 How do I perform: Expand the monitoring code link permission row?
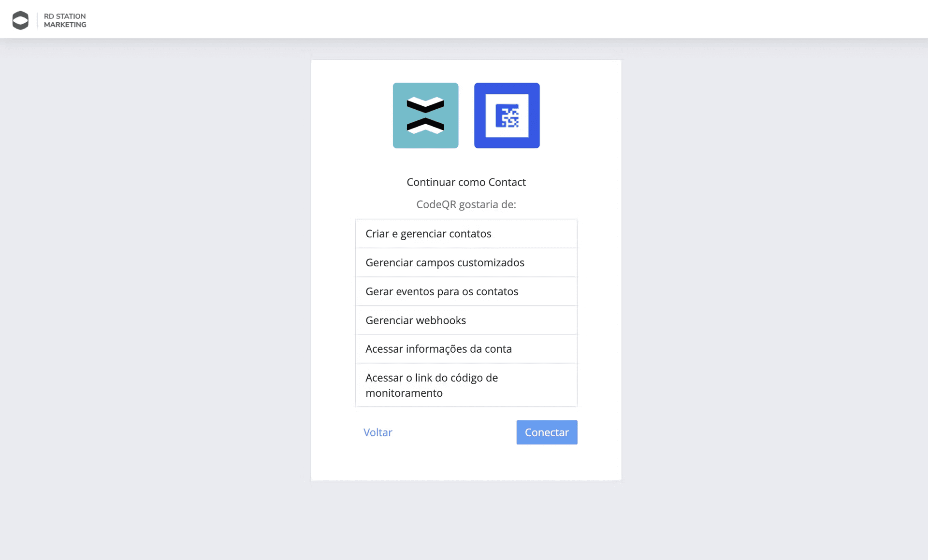coord(465,385)
